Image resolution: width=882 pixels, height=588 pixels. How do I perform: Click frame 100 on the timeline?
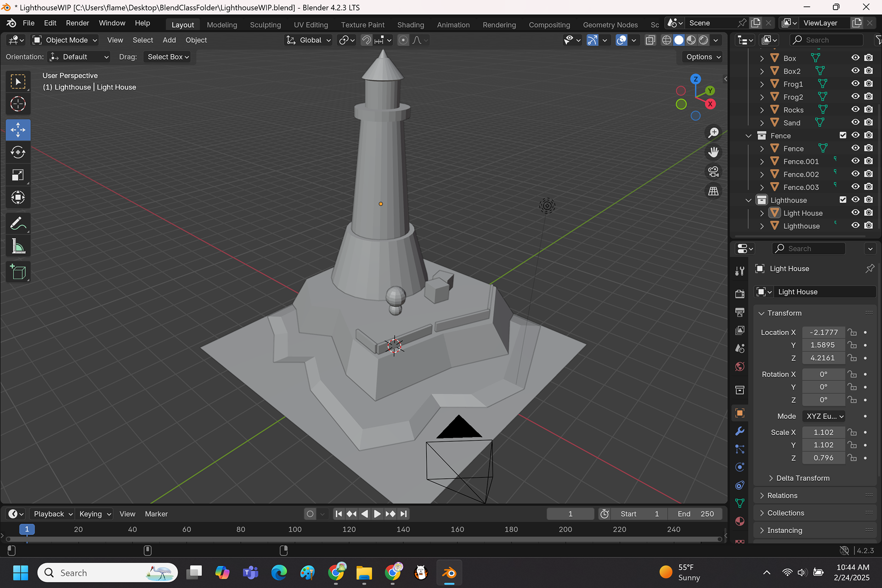(294, 530)
